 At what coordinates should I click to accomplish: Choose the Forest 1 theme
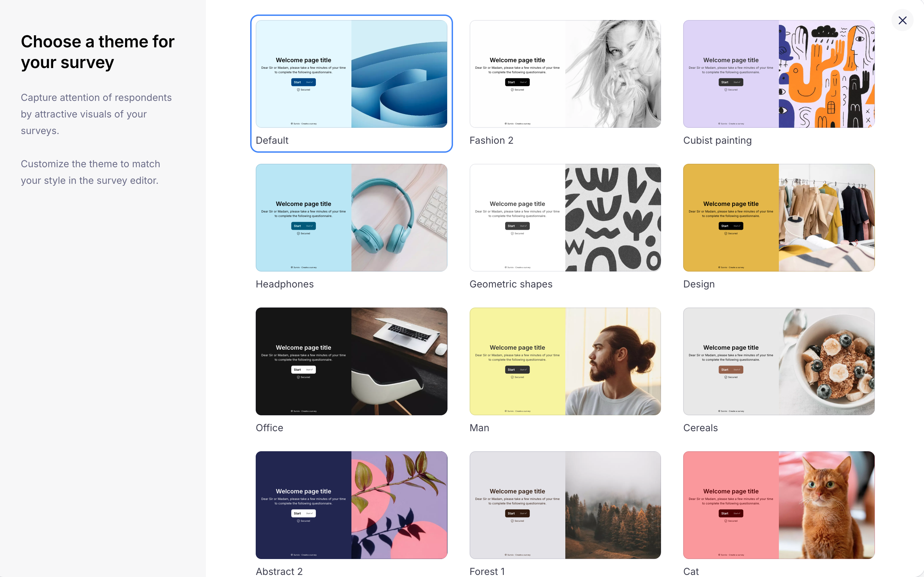(565, 505)
